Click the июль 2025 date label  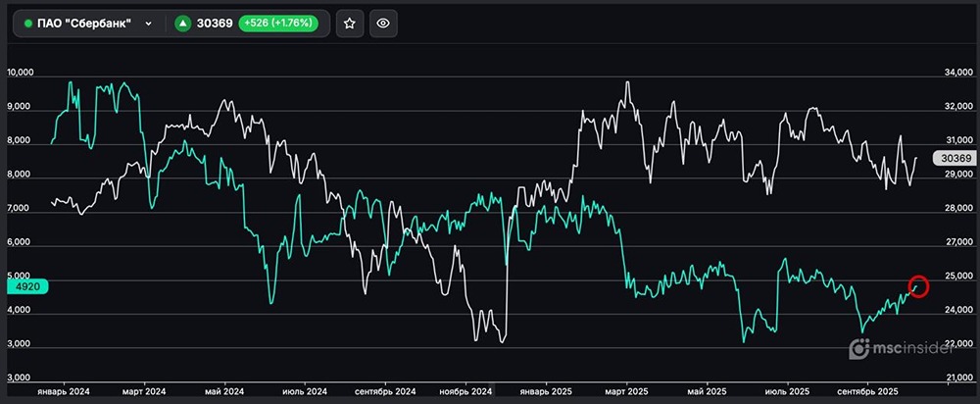(x=788, y=391)
